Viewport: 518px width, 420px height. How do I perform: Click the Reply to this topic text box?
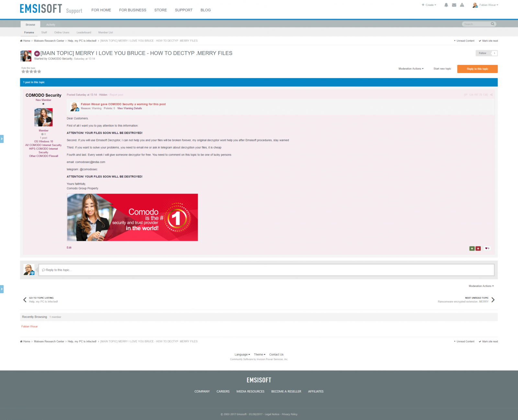tap(266, 270)
